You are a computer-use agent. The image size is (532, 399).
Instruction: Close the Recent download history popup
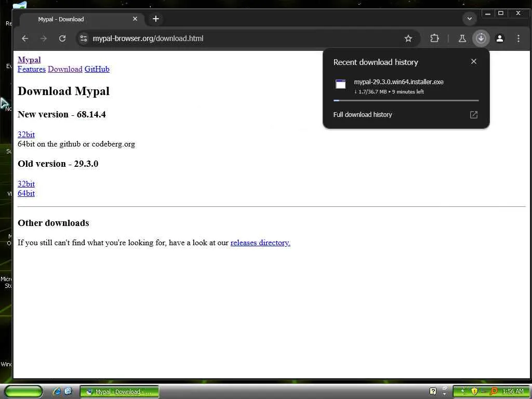tap(474, 61)
